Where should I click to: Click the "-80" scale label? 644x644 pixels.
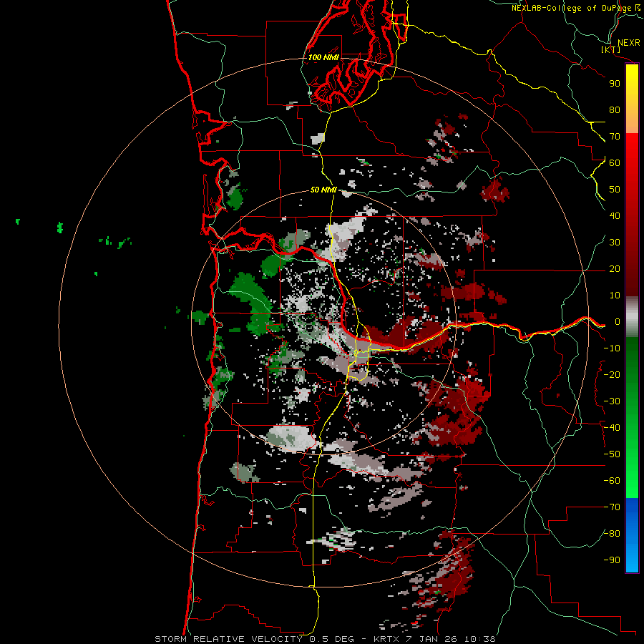612,534
